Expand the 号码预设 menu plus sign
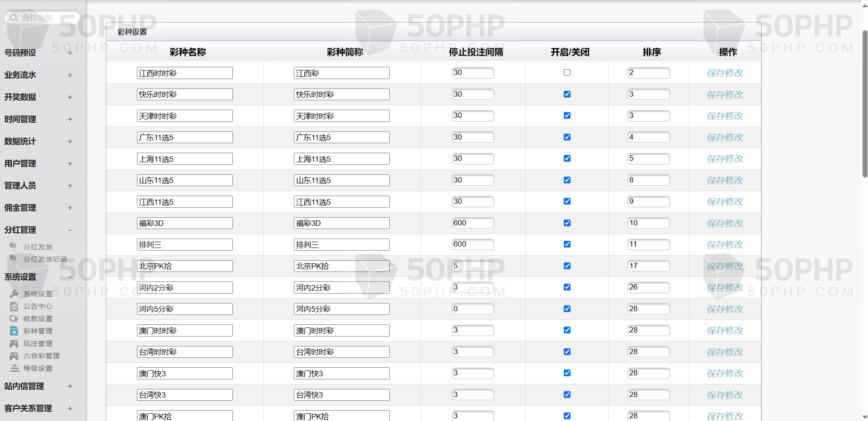 70,53
